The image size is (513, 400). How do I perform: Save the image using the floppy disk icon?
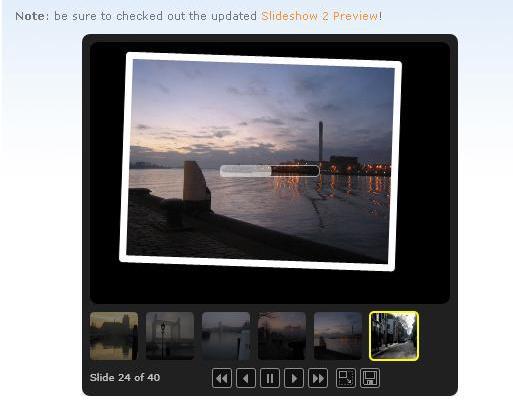click(370, 378)
